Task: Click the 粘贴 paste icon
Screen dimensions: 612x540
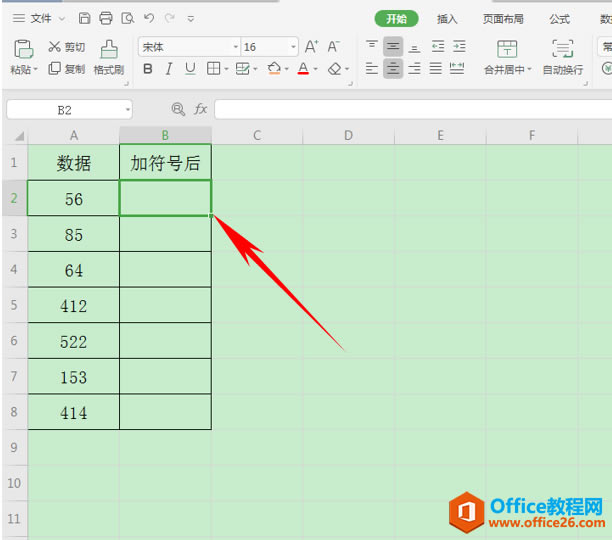Action: (23, 50)
